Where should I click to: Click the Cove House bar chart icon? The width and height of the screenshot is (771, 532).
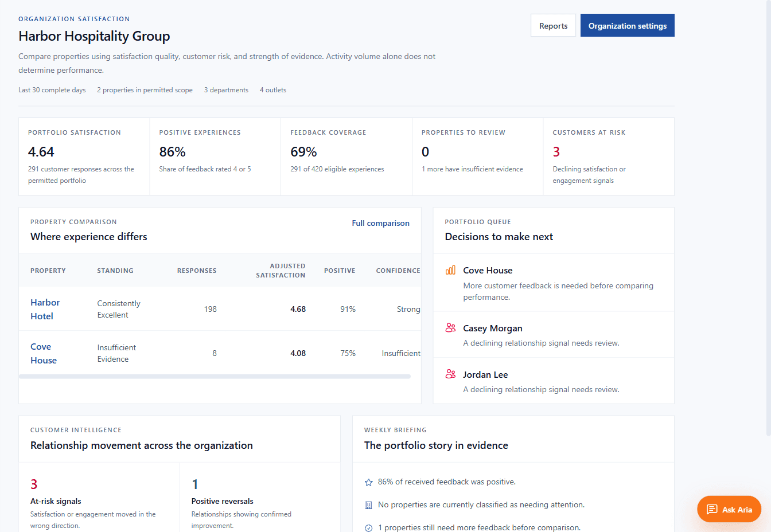[450, 270]
